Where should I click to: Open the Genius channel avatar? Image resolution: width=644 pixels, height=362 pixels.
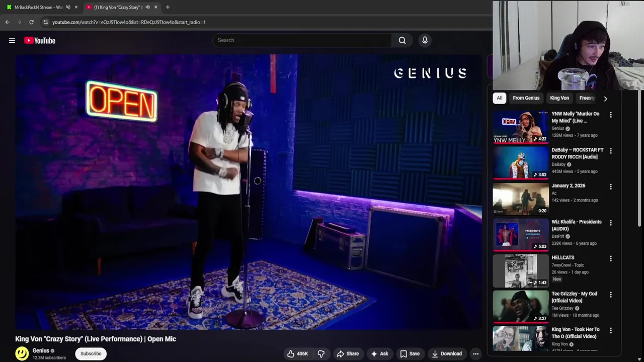[x=22, y=353]
